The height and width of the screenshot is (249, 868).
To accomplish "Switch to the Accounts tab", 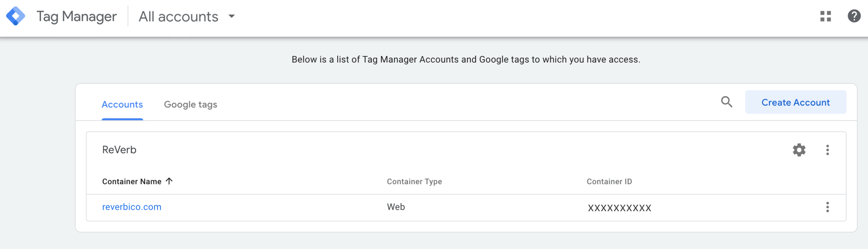I will (122, 104).
